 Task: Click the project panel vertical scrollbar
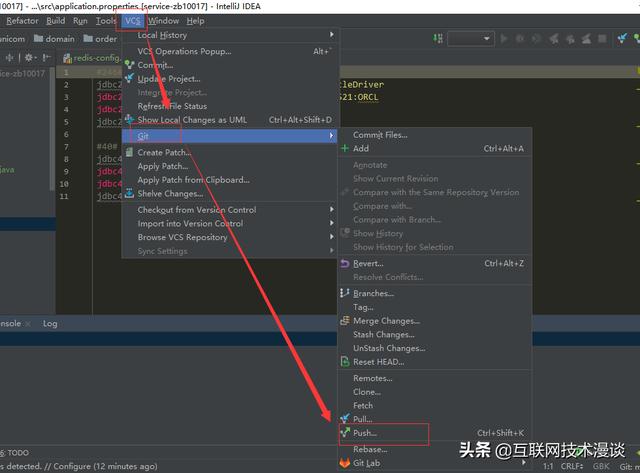52,130
